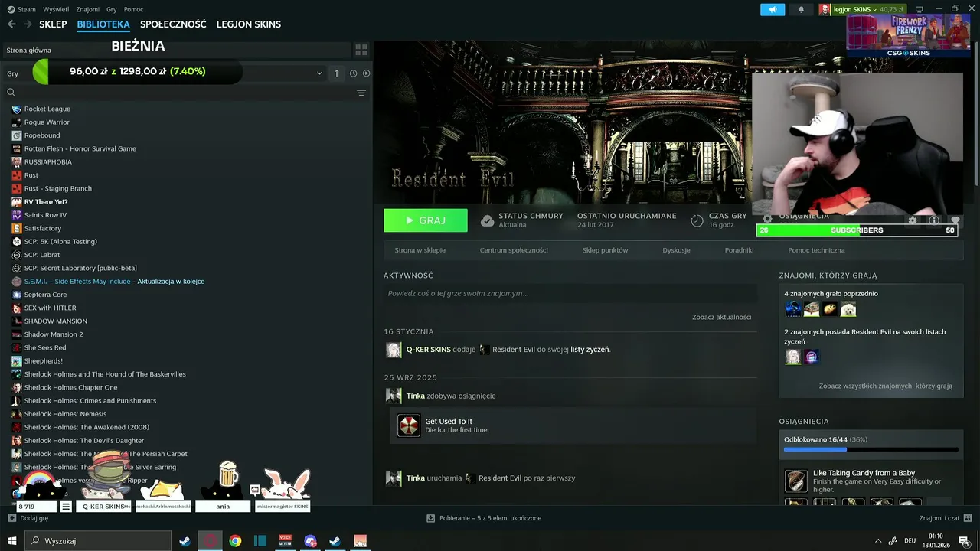Select Septerra Core in the library list
The width and height of the screenshot is (980, 551).
45,295
